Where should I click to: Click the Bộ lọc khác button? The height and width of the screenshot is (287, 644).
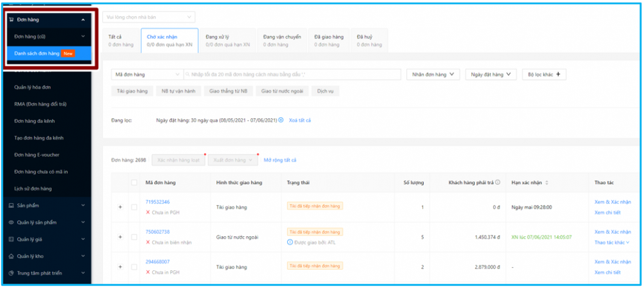pyautogui.click(x=544, y=75)
